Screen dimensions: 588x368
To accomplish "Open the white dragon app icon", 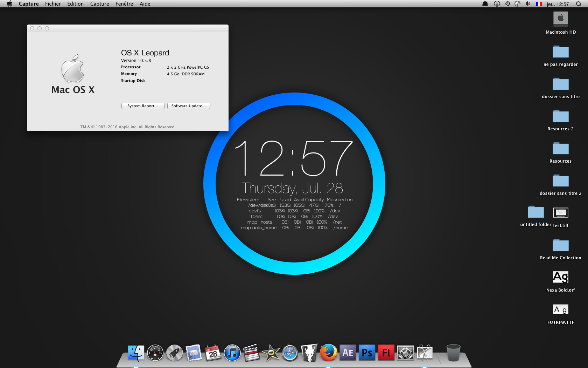I will 309,353.
